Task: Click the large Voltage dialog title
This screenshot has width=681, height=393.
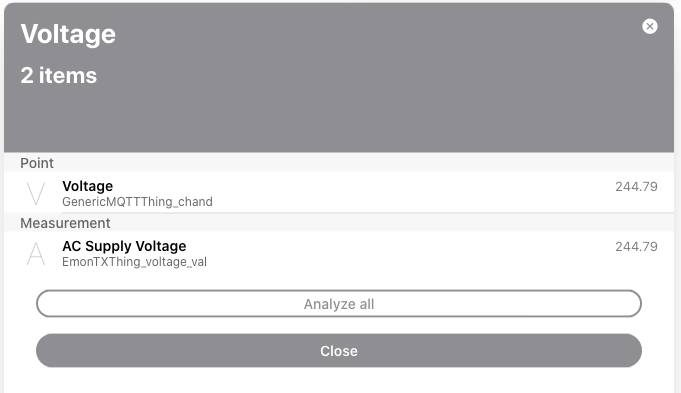Action: coord(68,34)
